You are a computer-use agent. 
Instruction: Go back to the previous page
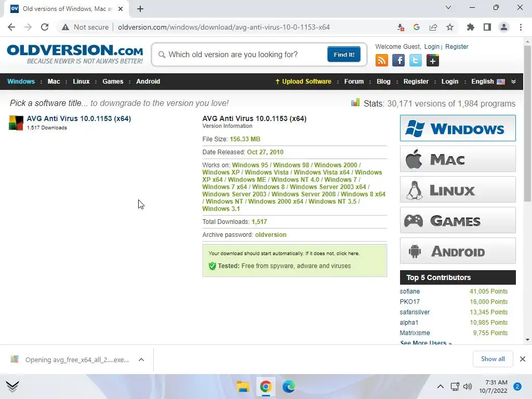[11, 27]
